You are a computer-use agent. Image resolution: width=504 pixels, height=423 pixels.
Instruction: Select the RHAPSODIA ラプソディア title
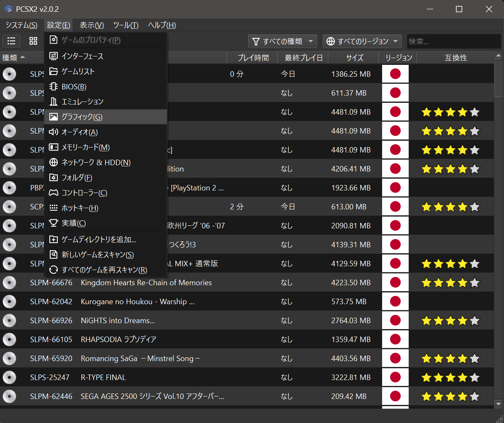[x=119, y=340]
